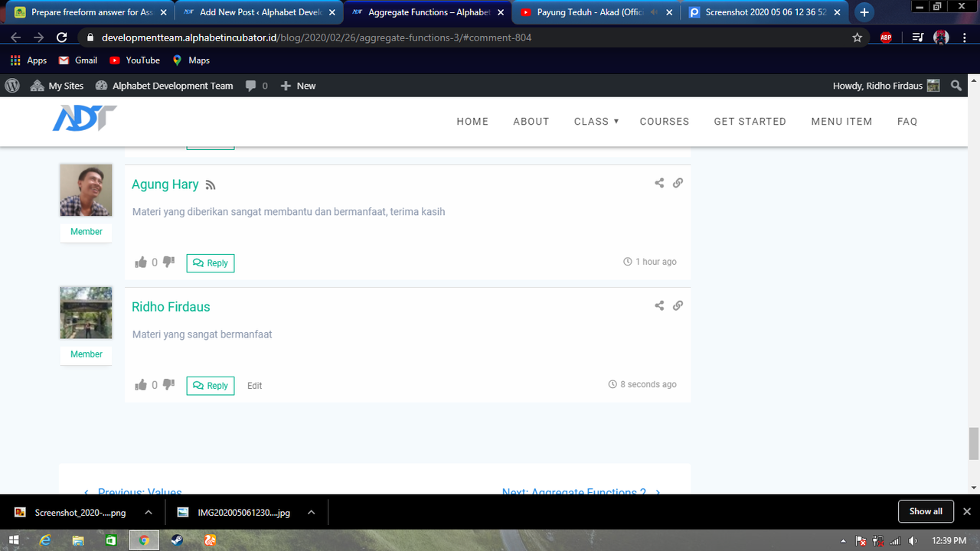Open Agung Hary's author name link
980x551 pixels.
pos(165,184)
